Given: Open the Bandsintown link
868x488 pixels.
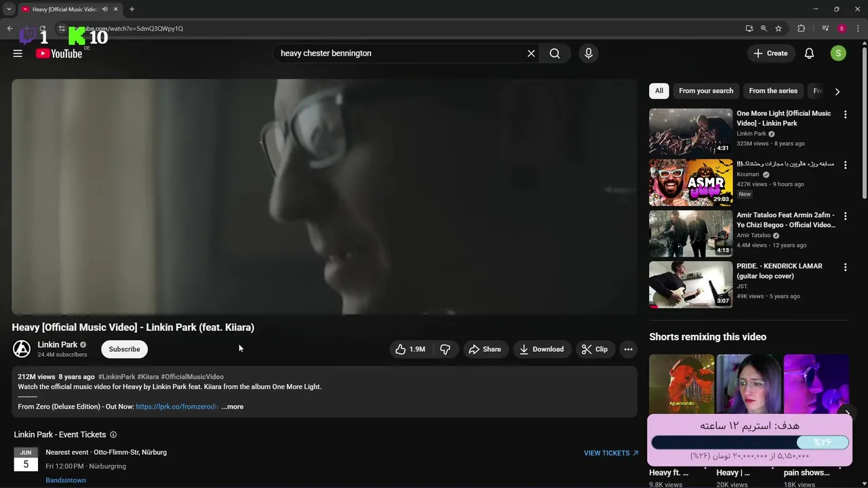Looking at the screenshot, I should [66, 480].
